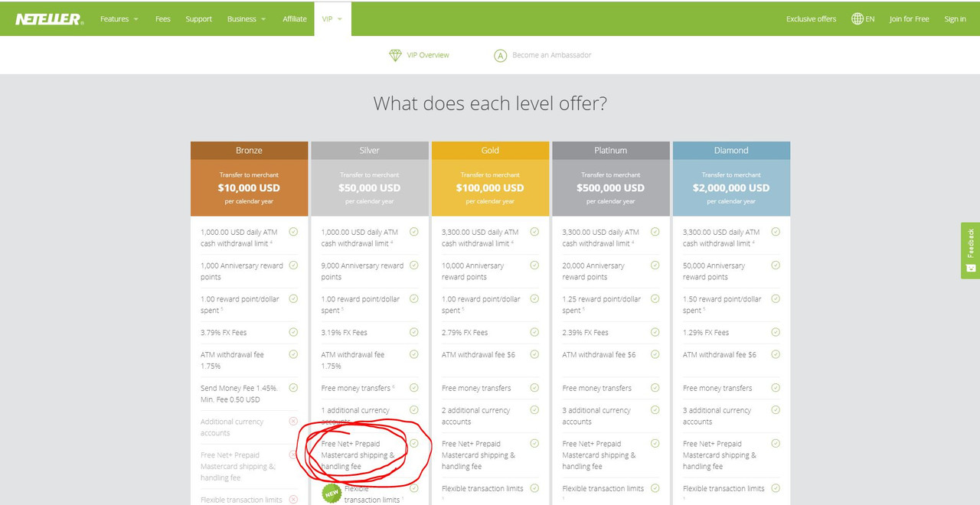Click Silver checkmark for 3.19% FX Fees

pos(413,332)
